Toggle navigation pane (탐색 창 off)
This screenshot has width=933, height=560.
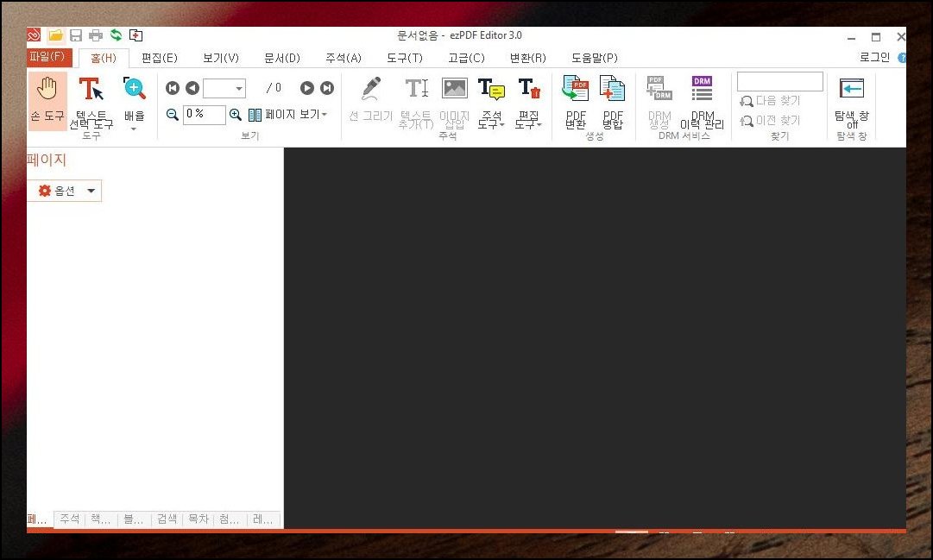[x=852, y=101]
